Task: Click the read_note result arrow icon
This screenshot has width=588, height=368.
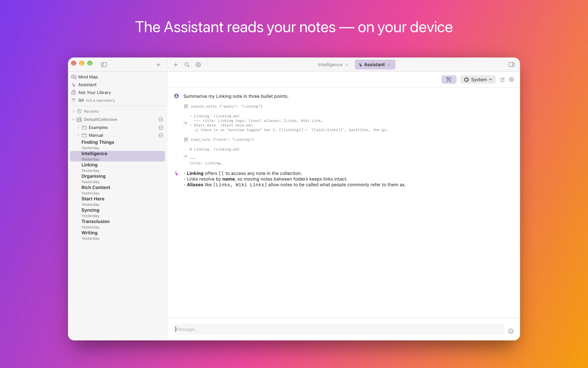Action: click(x=185, y=156)
